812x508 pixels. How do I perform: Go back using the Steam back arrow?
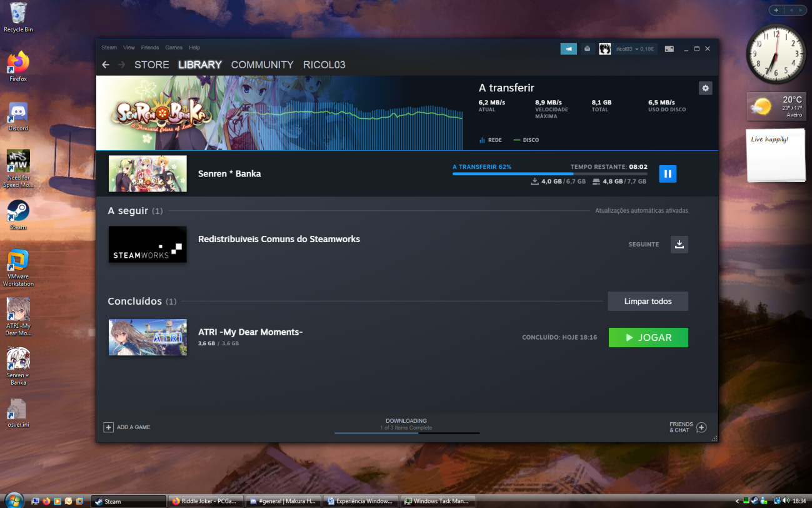(x=106, y=64)
